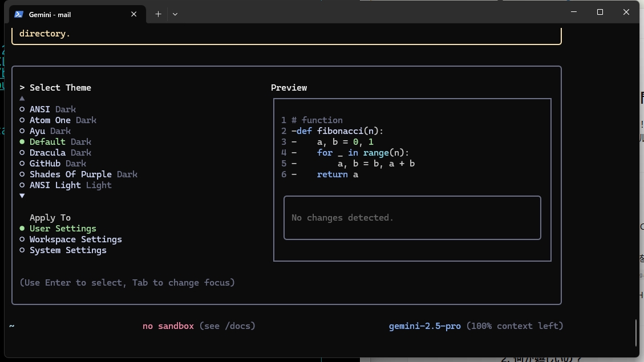Select Shades Of Purple Dark theme

click(x=83, y=174)
